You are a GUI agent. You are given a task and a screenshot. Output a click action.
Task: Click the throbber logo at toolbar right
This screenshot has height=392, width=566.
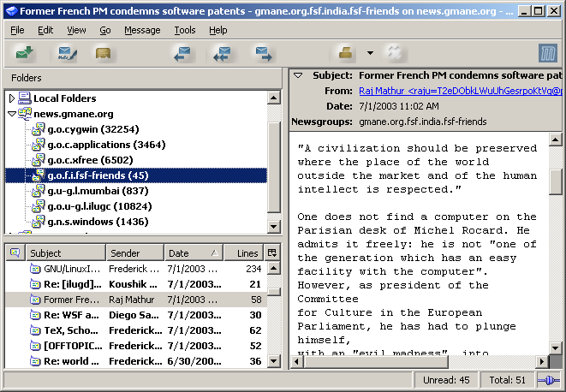(547, 54)
